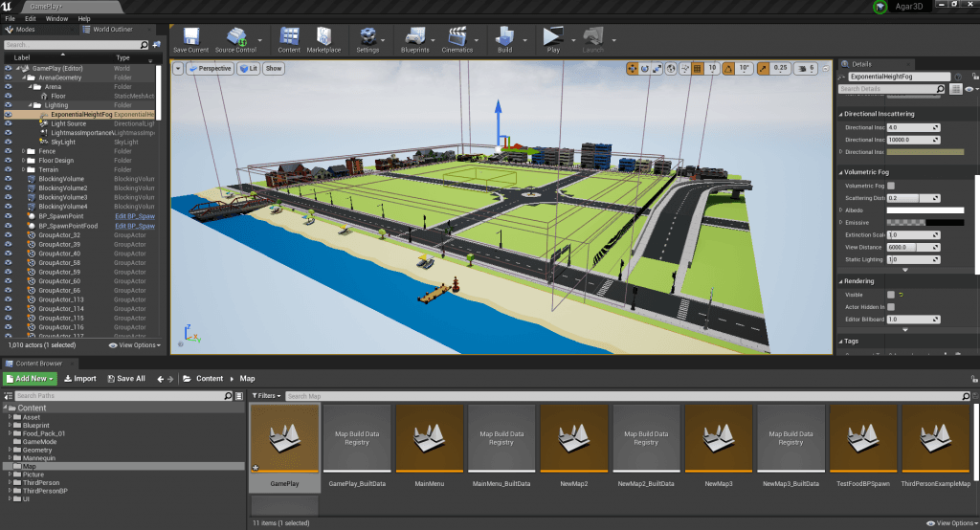Click Edit BP_Spawn link for BP_SpawnPointFood
The height and width of the screenshot is (530, 980).
point(134,225)
